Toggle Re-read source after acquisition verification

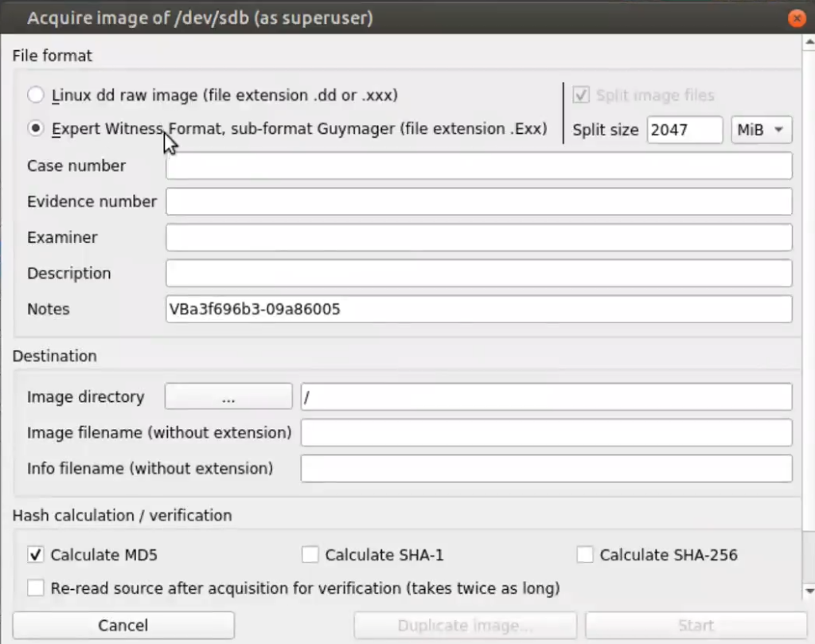click(x=36, y=589)
